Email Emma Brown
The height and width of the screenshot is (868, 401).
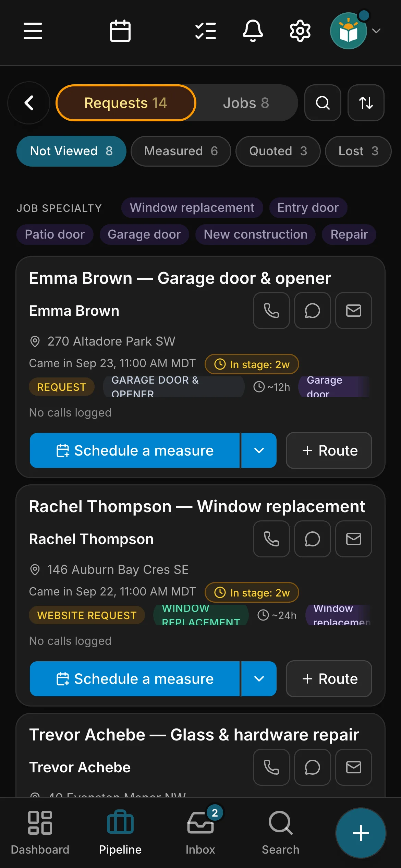coord(354,311)
